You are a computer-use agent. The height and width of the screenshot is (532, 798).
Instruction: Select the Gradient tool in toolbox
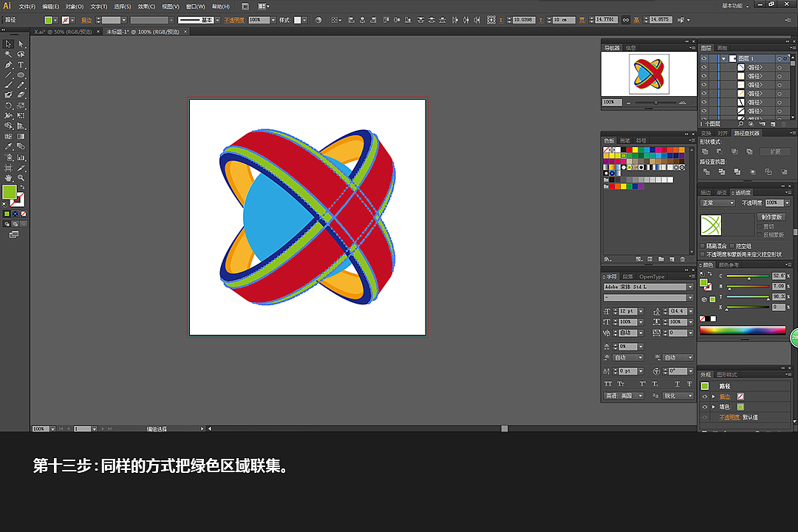[x=21, y=137]
